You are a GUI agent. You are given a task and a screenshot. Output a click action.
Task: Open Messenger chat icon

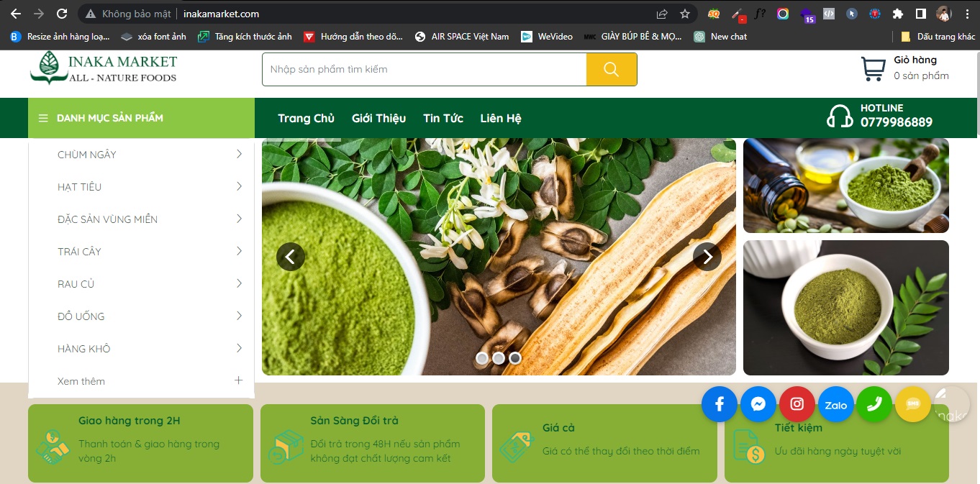758,404
